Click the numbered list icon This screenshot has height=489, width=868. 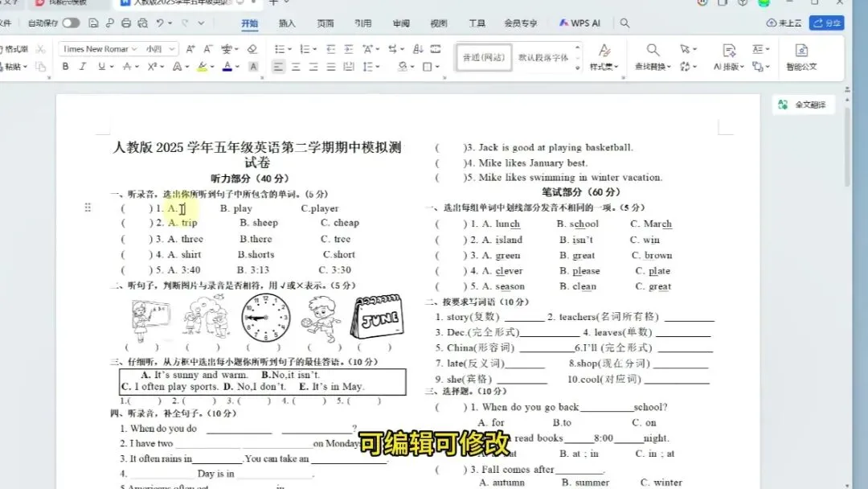305,49
